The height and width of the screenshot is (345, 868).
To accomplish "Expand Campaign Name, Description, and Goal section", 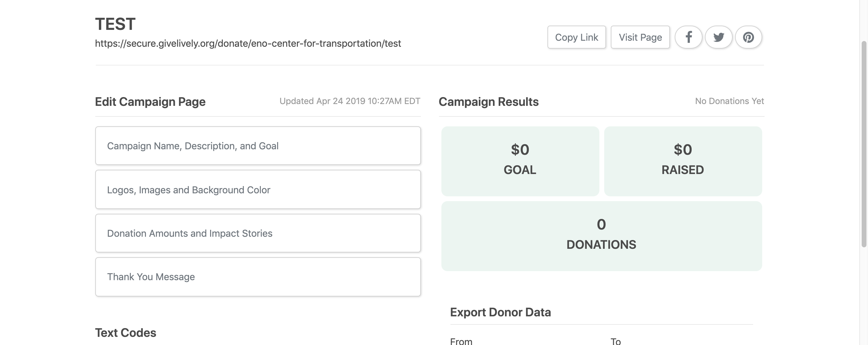I will click(x=258, y=146).
